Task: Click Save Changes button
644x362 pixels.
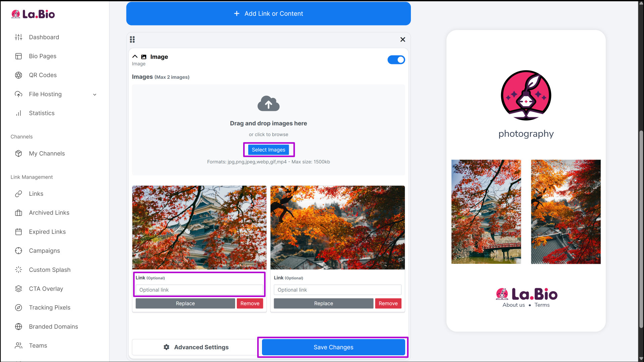Action: click(333, 347)
